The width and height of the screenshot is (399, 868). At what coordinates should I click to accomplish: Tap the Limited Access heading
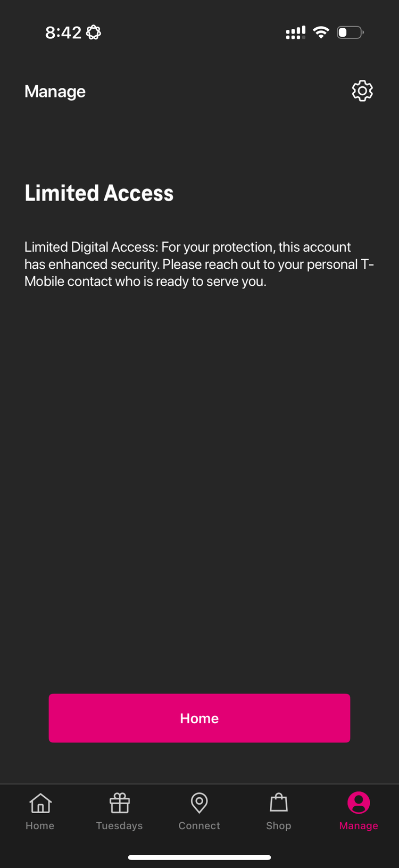[99, 193]
